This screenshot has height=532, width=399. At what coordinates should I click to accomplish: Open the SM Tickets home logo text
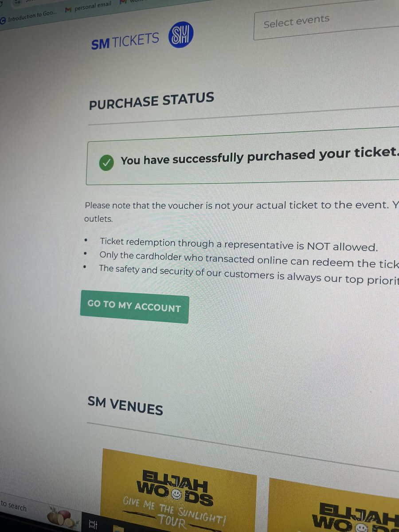pos(125,41)
